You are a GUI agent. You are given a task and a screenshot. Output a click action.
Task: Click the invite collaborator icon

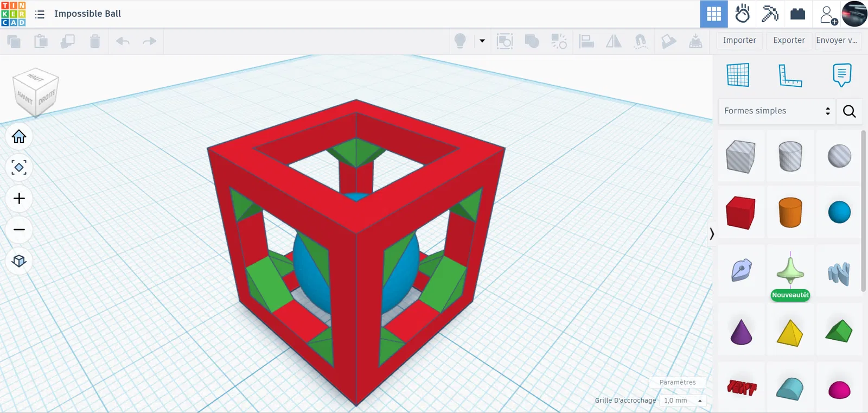[828, 15]
